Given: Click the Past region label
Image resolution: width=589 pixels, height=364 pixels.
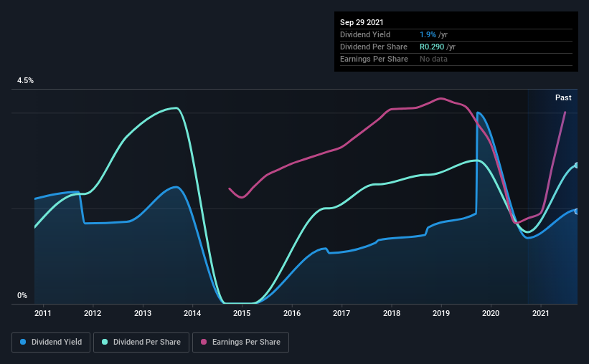Looking at the screenshot, I should (x=563, y=98).
